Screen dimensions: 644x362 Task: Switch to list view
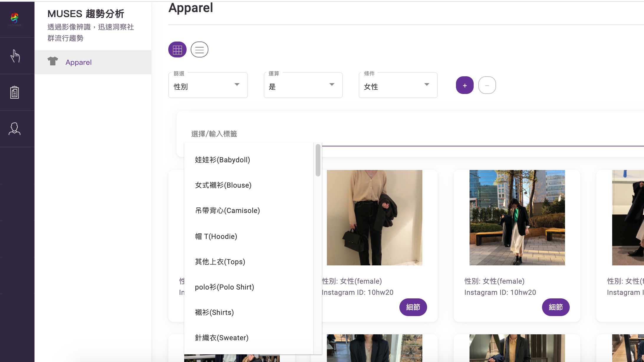pyautogui.click(x=200, y=49)
